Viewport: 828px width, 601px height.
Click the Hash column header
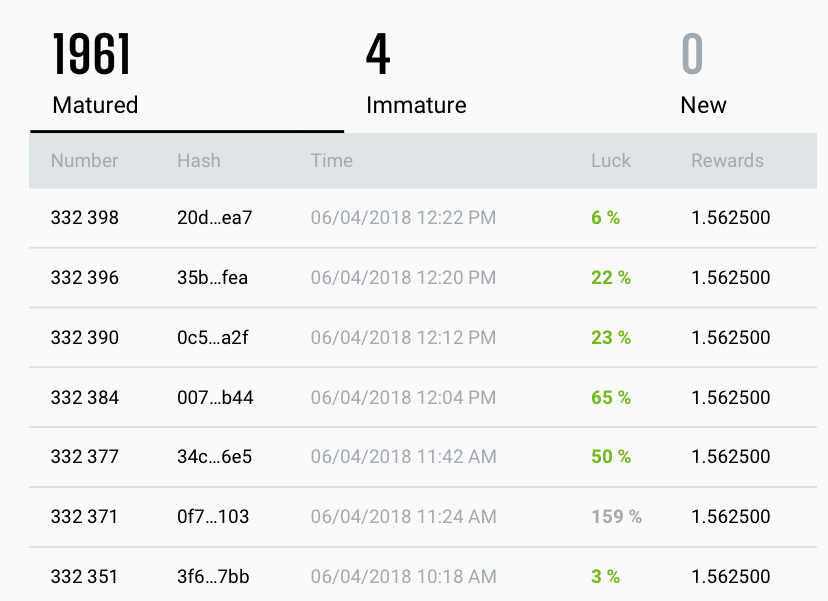pos(199,160)
